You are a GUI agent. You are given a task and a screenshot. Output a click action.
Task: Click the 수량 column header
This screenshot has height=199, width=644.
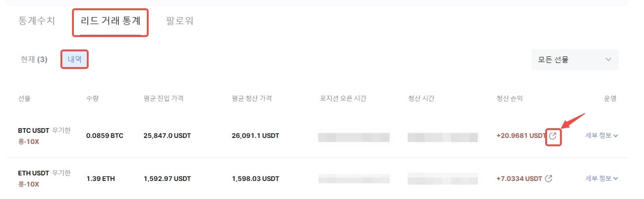(x=93, y=99)
